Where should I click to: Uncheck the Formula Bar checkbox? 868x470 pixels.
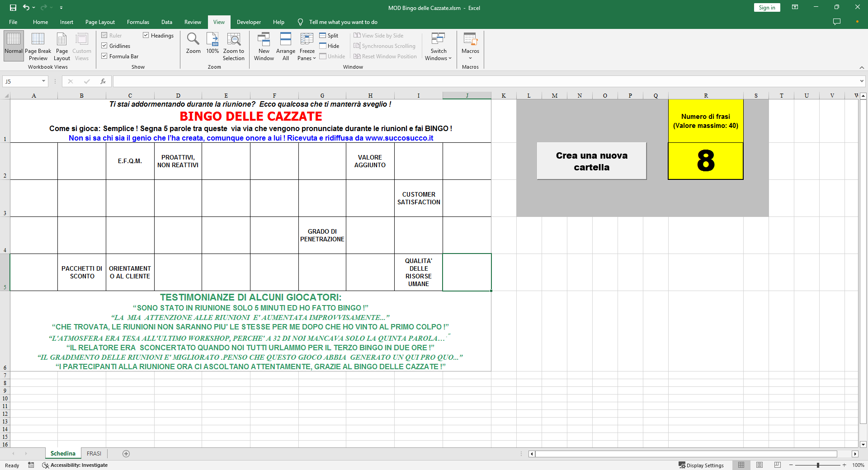(104, 56)
